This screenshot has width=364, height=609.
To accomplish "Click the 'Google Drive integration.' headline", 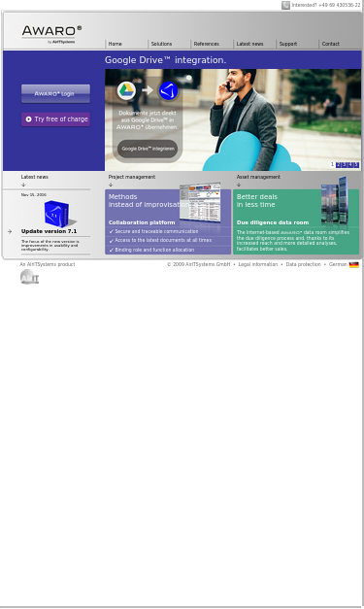I will tap(165, 60).
